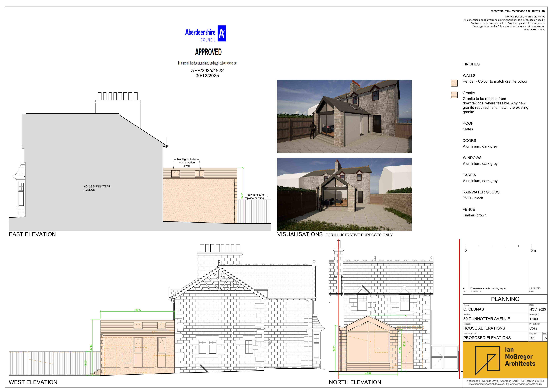Click the FINISHES heading
The image size is (555, 392).
point(471,64)
